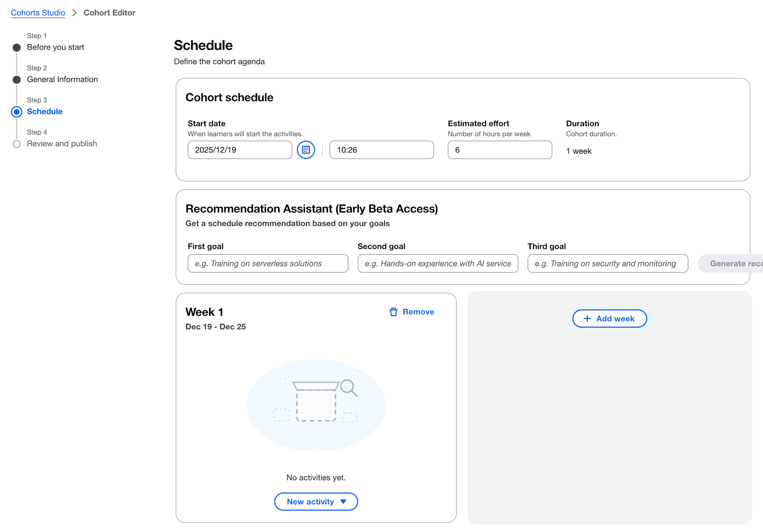Screen dimensions: 763x532
Task: Click the Step 2 completed circle indicator
Action: (x=17, y=80)
